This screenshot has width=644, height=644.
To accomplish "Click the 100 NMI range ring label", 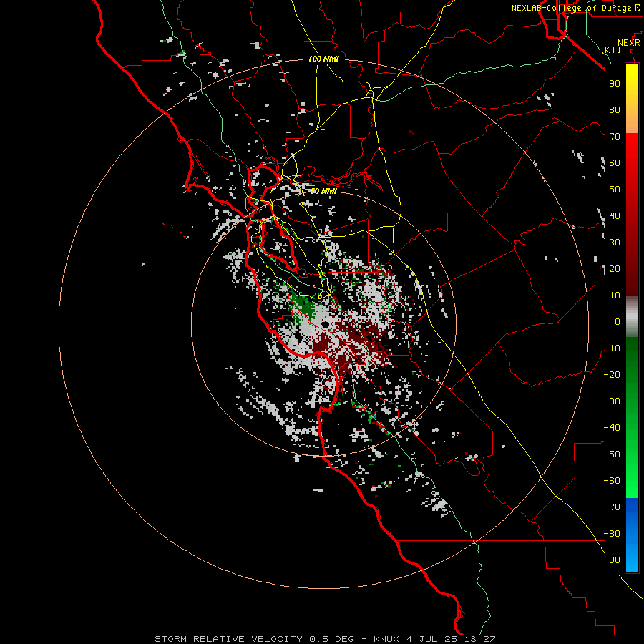I will point(323,59).
